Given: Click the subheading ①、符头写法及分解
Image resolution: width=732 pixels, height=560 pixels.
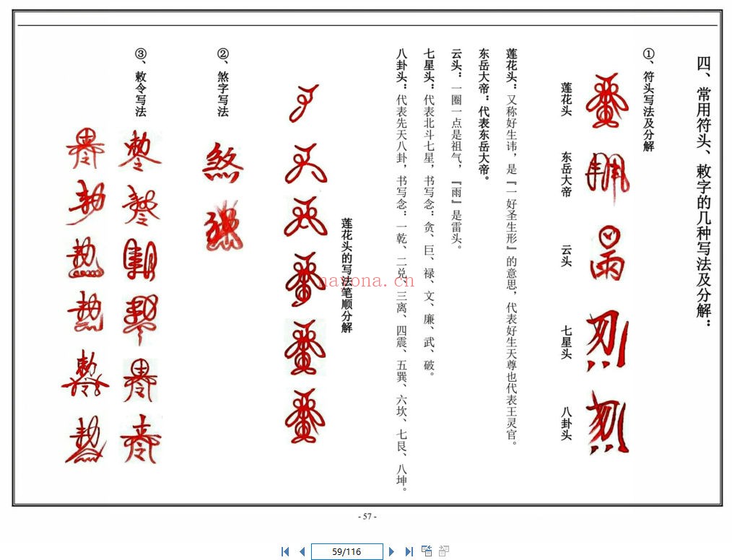Looking at the screenshot, I should pos(648,100).
